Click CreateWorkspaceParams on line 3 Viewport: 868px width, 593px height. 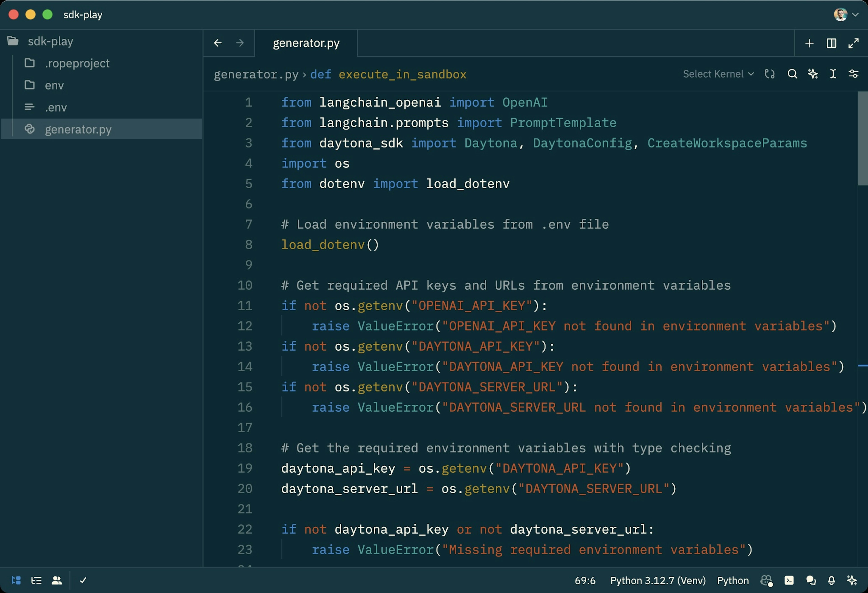(727, 143)
